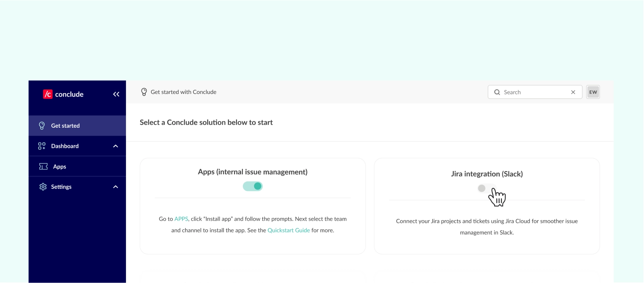Image resolution: width=644 pixels, height=283 pixels.
Task: Focus the Search input field
Action: [535, 92]
